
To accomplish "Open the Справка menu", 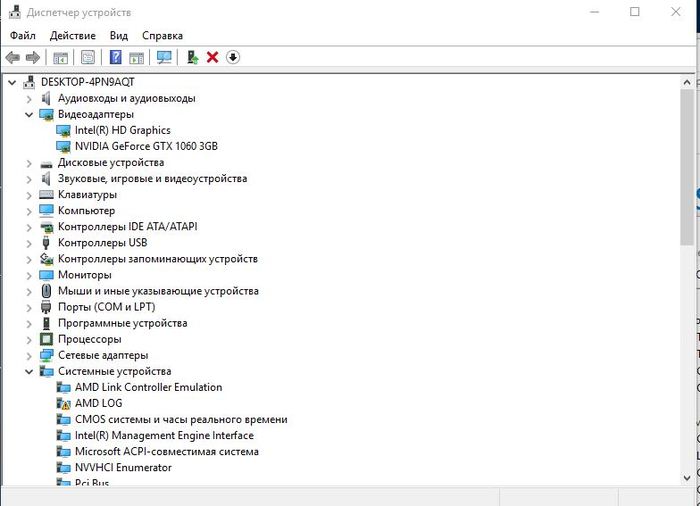I will (162, 35).
